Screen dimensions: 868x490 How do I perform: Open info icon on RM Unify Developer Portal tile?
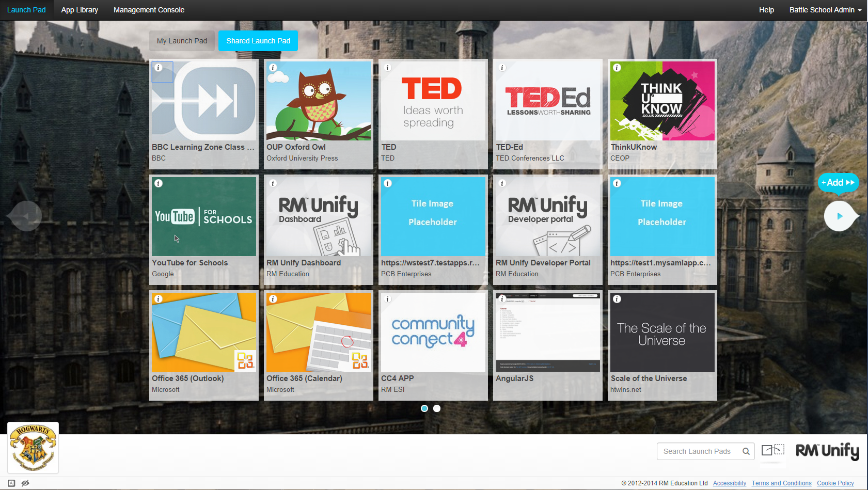(502, 183)
